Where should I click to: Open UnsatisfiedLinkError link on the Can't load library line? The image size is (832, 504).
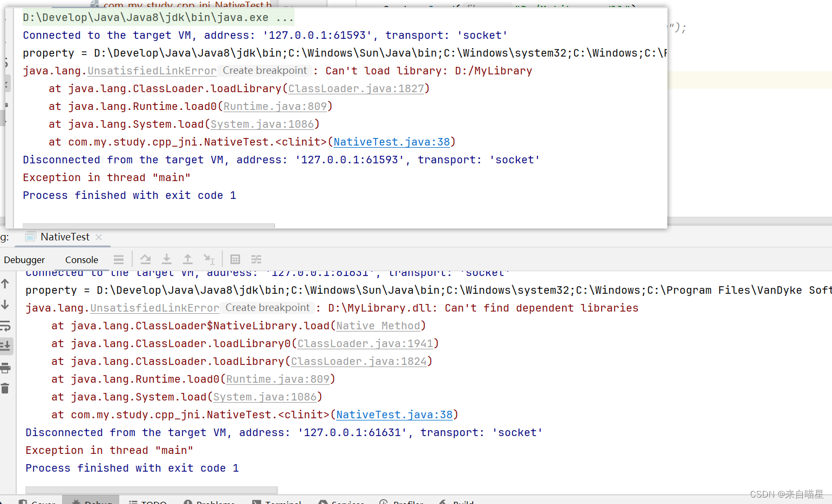[x=152, y=71]
